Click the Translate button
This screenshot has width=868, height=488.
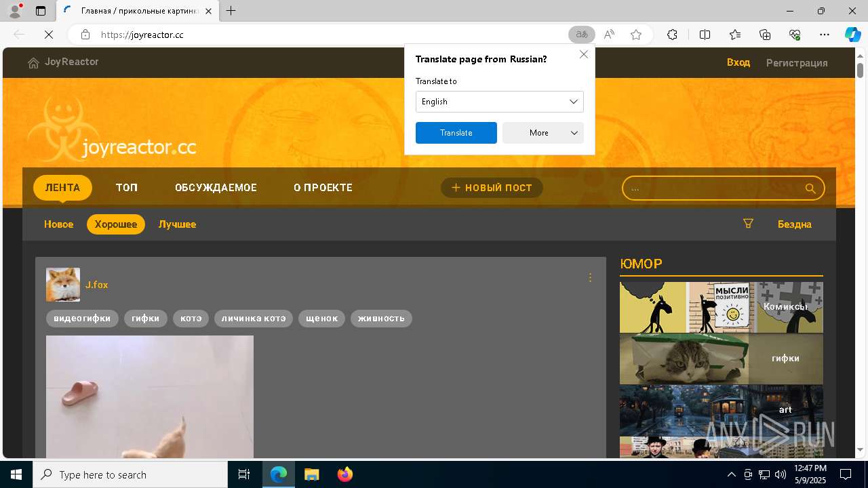tap(456, 133)
